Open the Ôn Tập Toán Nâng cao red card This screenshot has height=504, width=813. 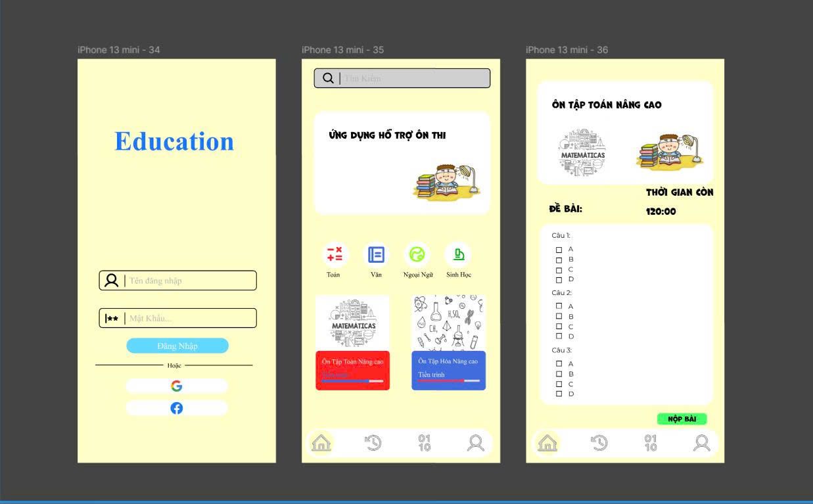click(353, 371)
